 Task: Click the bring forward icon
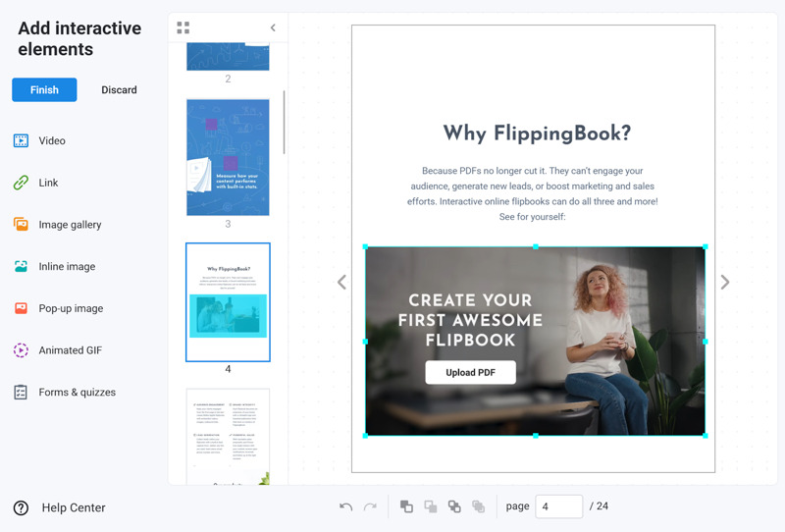(454, 506)
